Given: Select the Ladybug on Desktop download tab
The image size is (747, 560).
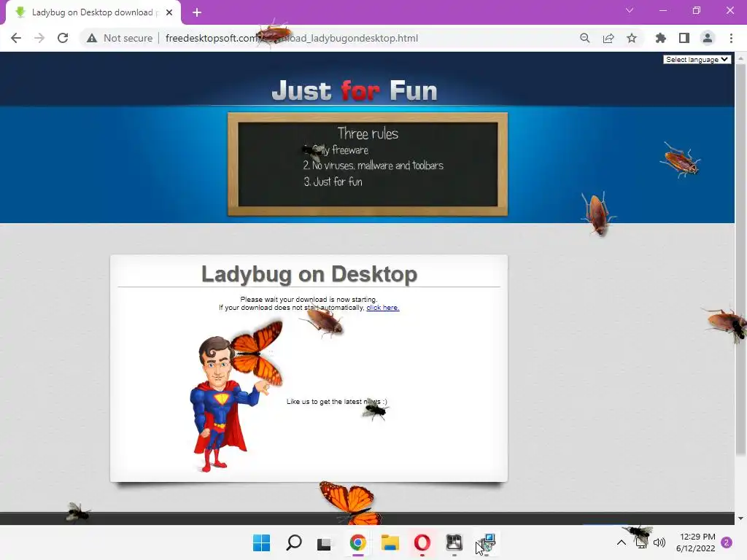Looking at the screenshot, I should coord(93,13).
